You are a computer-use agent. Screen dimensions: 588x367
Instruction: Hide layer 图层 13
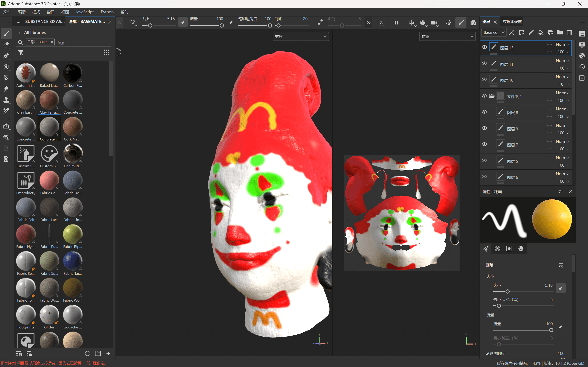point(484,47)
